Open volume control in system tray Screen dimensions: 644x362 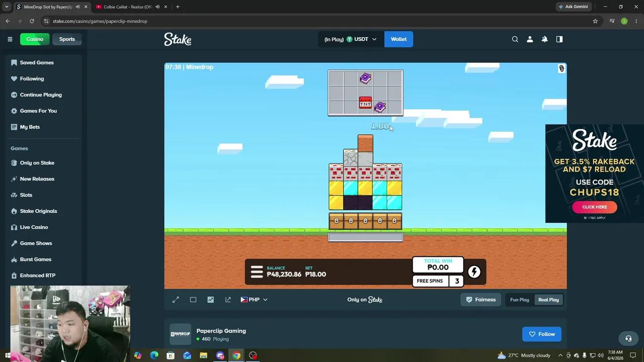tap(600, 355)
